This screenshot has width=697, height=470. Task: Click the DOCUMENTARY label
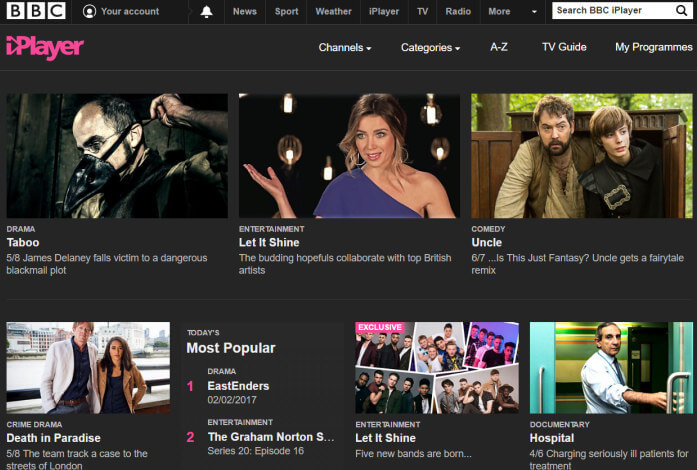point(559,425)
